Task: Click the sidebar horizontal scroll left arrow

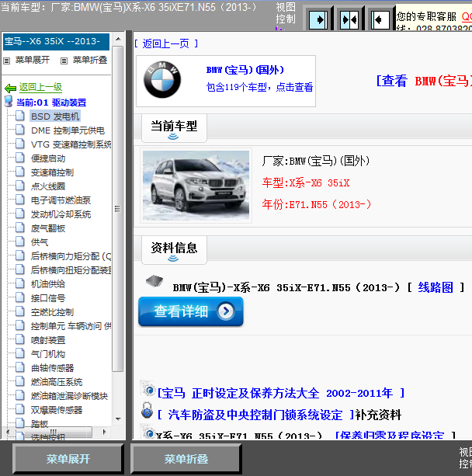Action: click(x=8, y=432)
